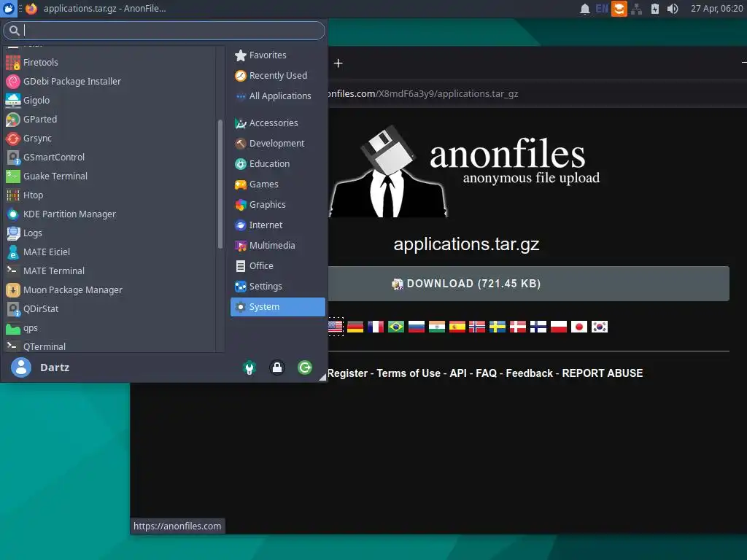Screen dimensions: 747x560
Task: Select the Games category
Action: pos(278,184)
